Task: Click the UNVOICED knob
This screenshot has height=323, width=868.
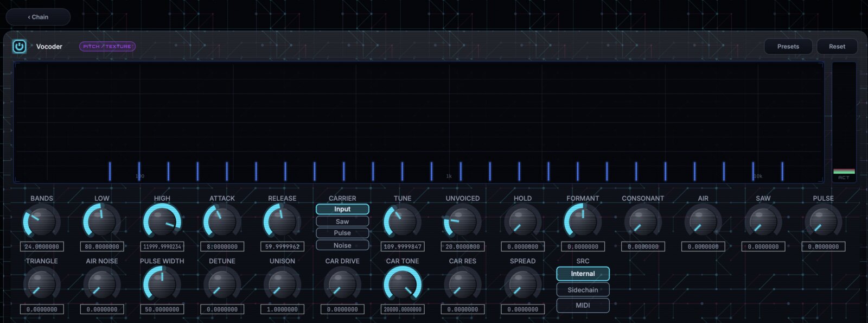Action: point(463,222)
